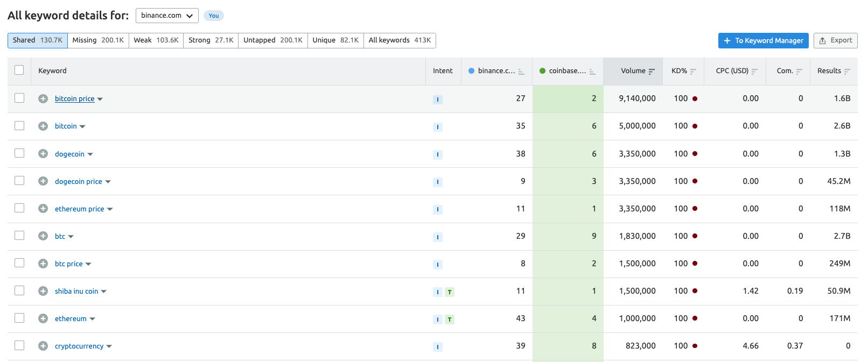Select the bitcoin row checkbox

pyautogui.click(x=19, y=125)
